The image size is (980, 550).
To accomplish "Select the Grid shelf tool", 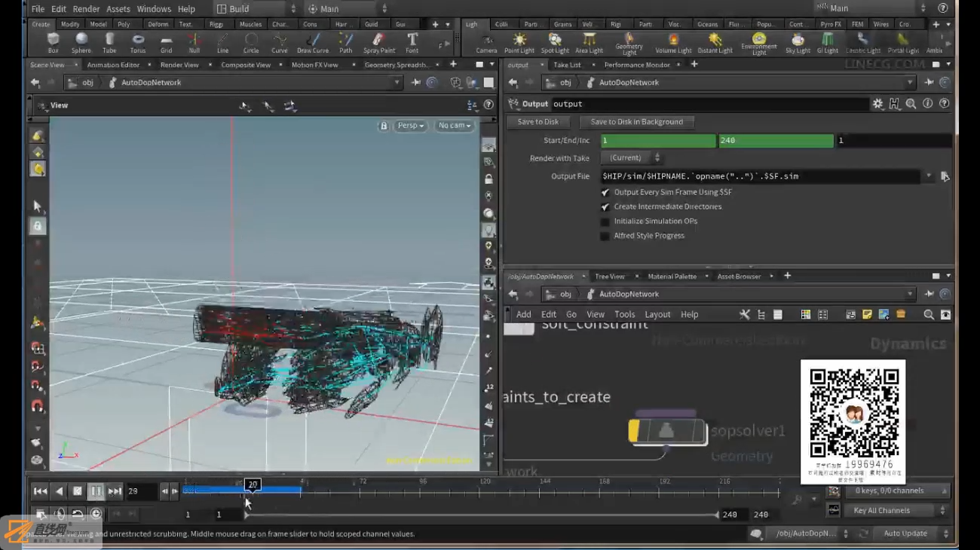I will point(166,42).
